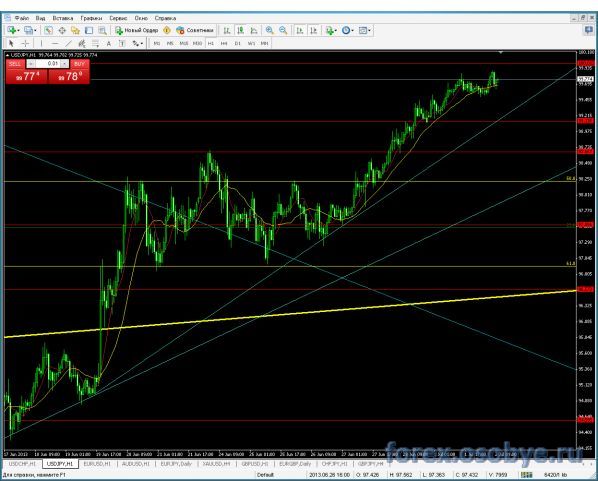Open the Market Watch window icon
The width and height of the screenshot is (598, 481).
point(48,31)
